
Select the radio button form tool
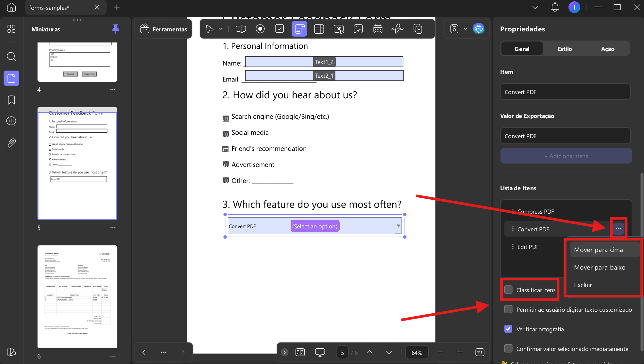(260, 29)
